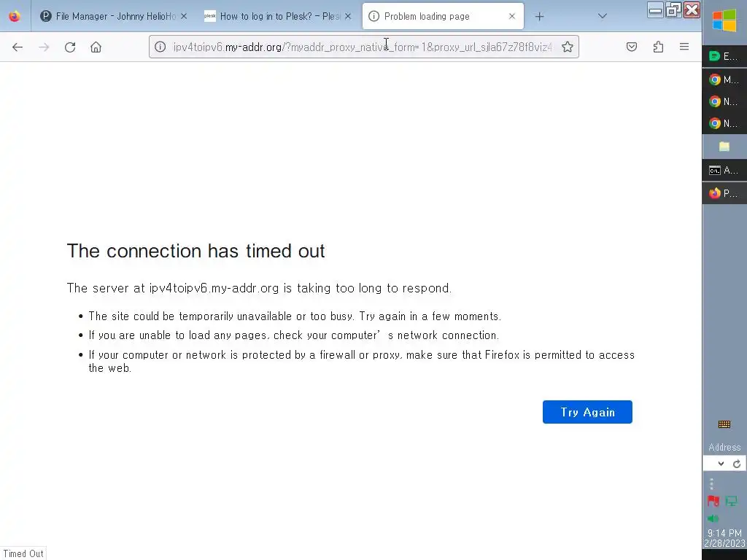Click the network monitor tray icon

click(731, 501)
